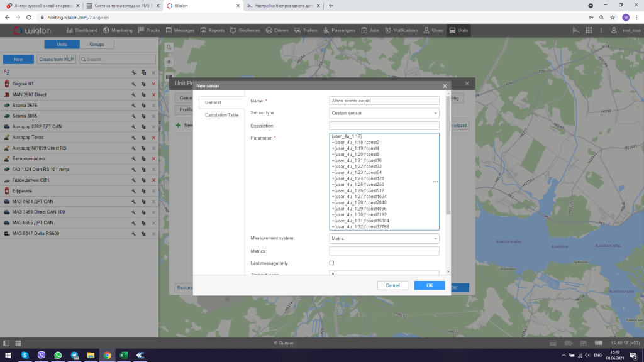Screen dimensions: 644x362
Task: Copy the MAN 2507 Direct unit
Action: [x=144, y=94]
